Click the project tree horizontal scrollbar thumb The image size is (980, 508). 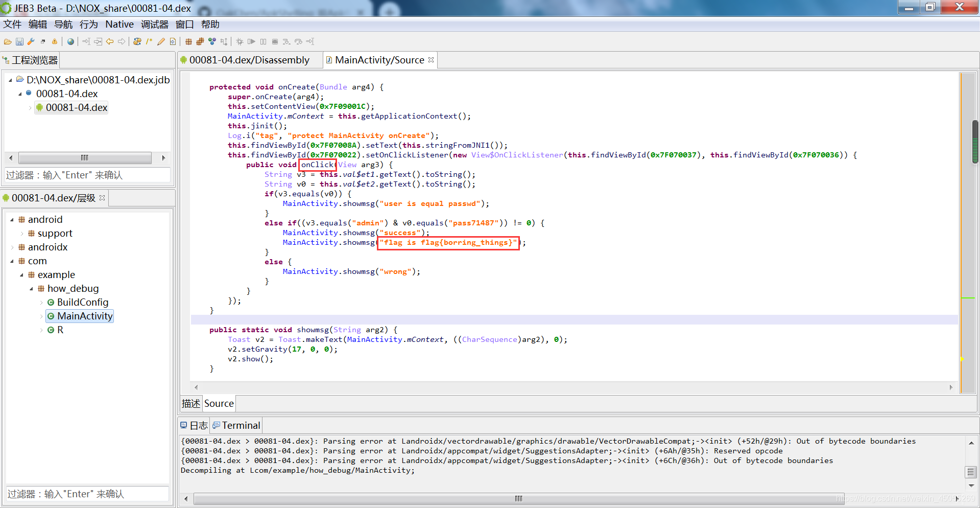click(85, 158)
